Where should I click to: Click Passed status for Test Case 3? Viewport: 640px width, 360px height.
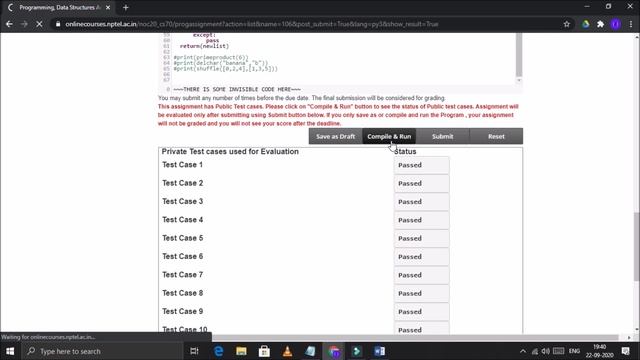tap(422, 202)
